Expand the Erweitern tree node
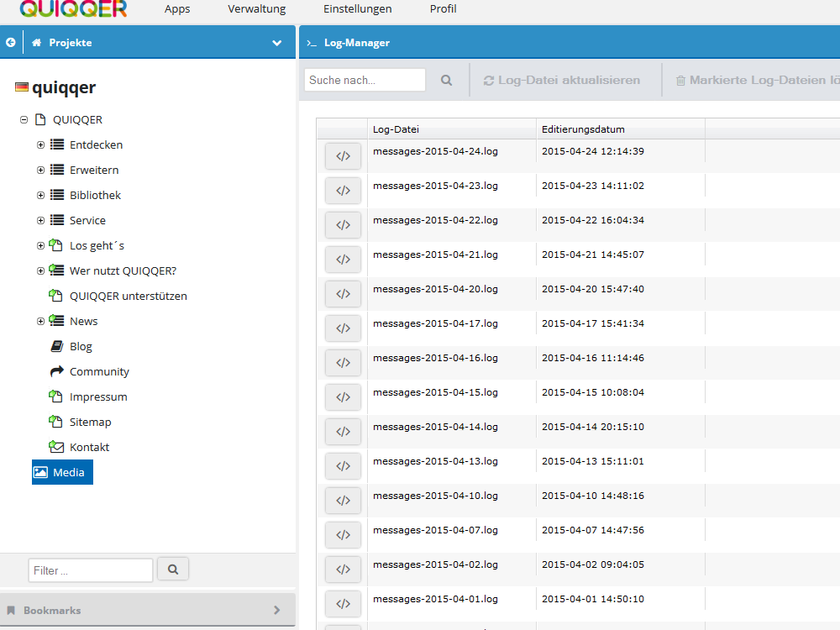This screenshot has height=630, width=840. coord(40,170)
